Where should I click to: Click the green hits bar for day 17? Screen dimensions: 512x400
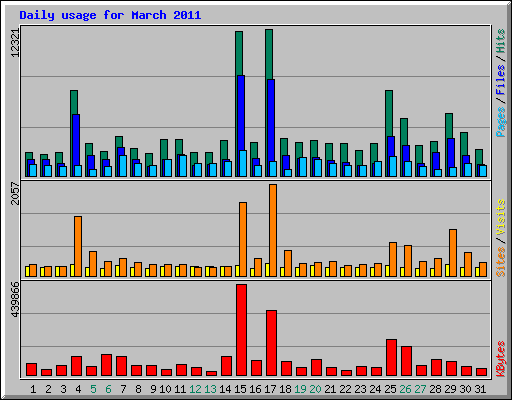269,54
